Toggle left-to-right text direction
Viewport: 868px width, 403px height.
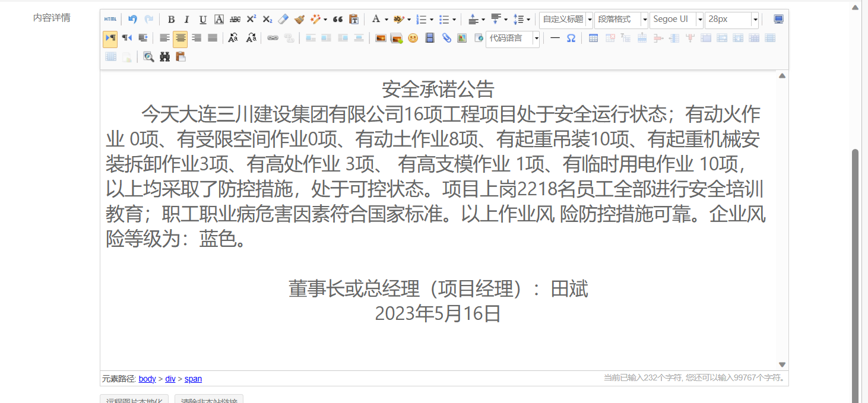tap(110, 39)
